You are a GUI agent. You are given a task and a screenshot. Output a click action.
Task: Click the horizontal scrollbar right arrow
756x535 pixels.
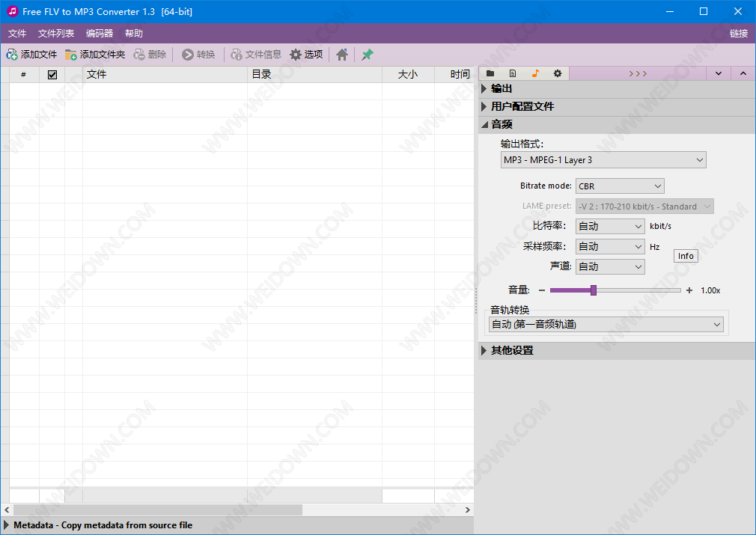click(x=467, y=510)
